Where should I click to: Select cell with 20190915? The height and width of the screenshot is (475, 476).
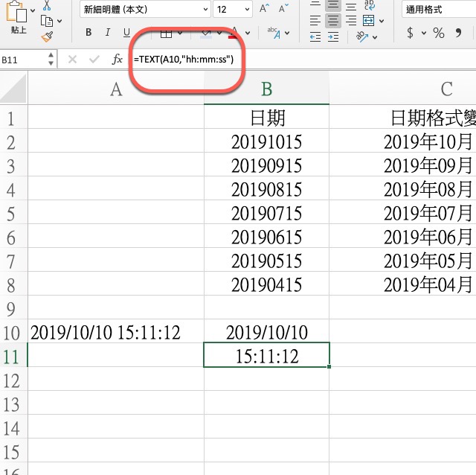point(266,165)
